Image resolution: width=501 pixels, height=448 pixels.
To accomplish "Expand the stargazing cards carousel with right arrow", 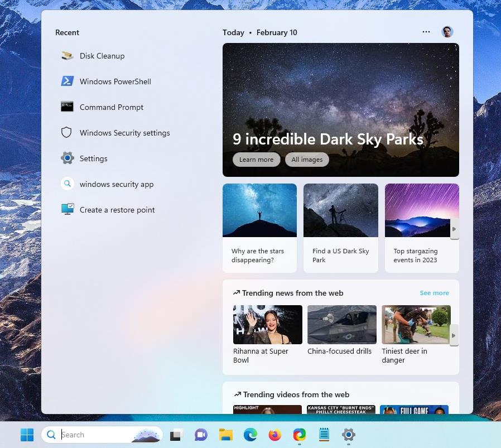I will (454, 229).
